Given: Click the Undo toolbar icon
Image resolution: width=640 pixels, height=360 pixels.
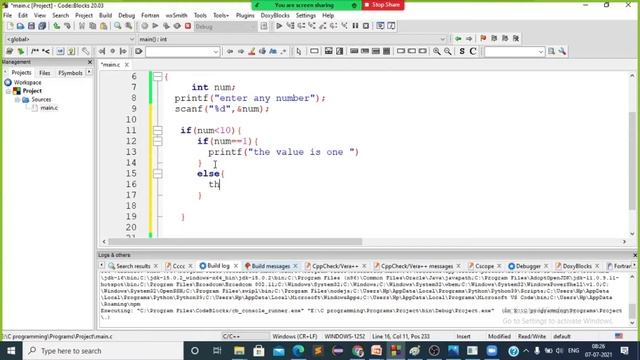Looking at the screenshot, I should coord(56,26).
